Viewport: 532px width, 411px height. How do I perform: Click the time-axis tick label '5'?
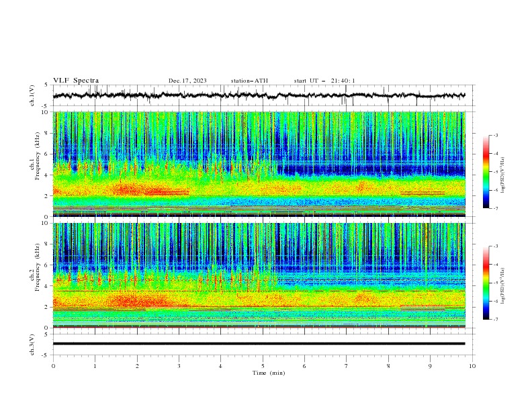263,366
